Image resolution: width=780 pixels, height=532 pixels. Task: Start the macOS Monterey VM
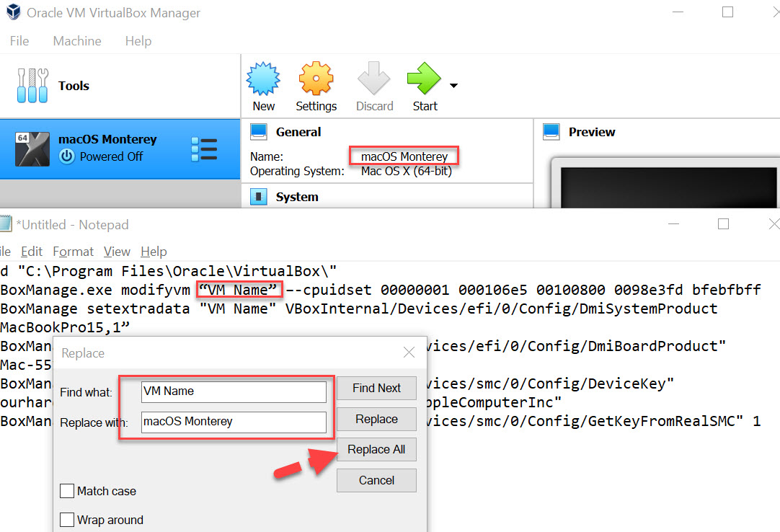(425, 79)
